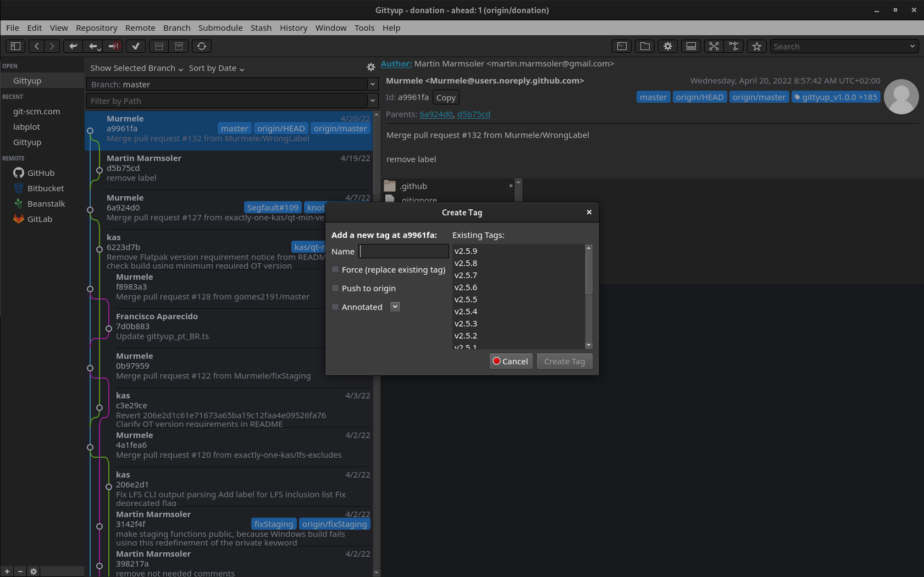924x577 pixels.
Task: Add a repository with plus button
Action: point(7,572)
